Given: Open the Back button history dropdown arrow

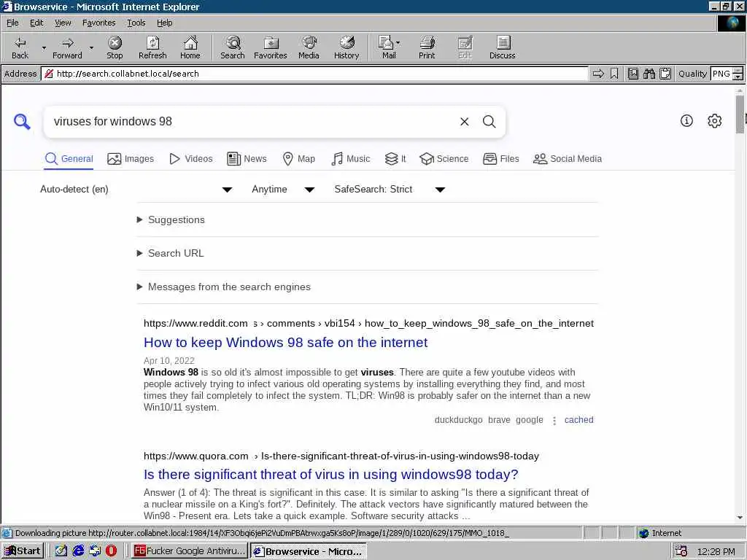Looking at the screenshot, I should click(44, 47).
